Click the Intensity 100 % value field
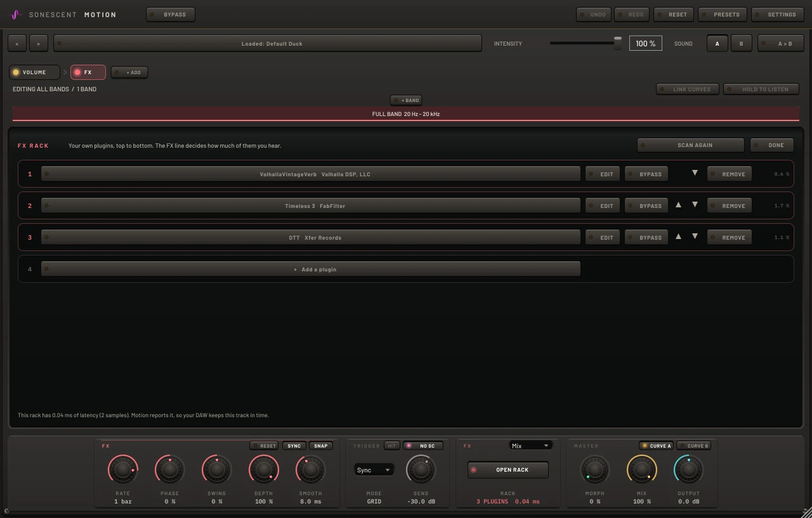 (646, 43)
